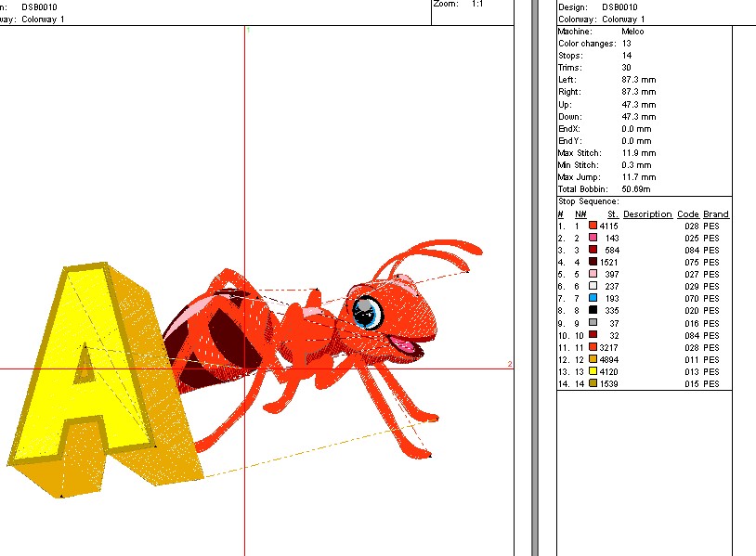Select the last row, stop 14 with 1539 stitches

pos(643,383)
